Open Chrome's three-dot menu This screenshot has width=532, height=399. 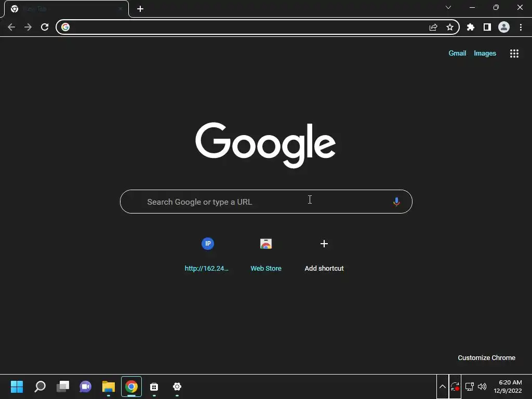(521, 27)
